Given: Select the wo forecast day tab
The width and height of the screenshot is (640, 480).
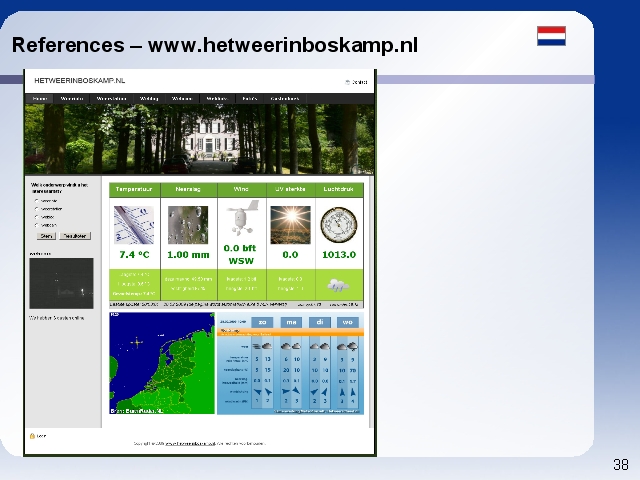Looking at the screenshot, I should (347, 322).
